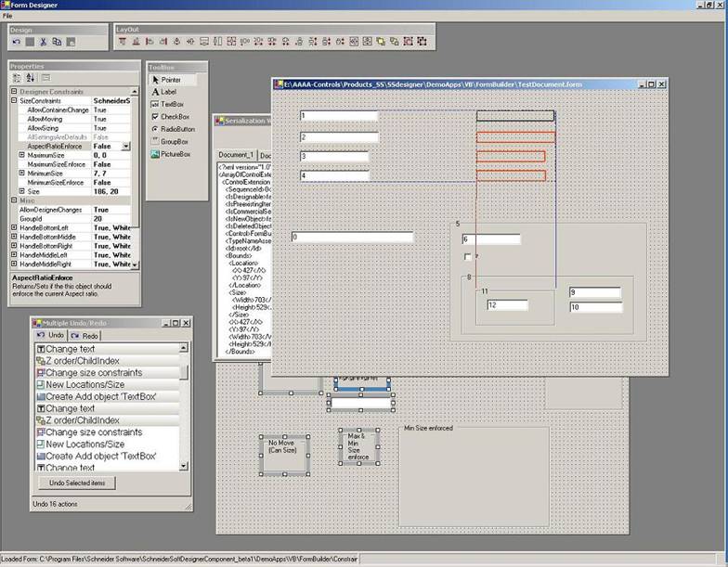This screenshot has width=728, height=567.
Task: Click the Property Pages icon in Properties
Action: (x=46, y=78)
